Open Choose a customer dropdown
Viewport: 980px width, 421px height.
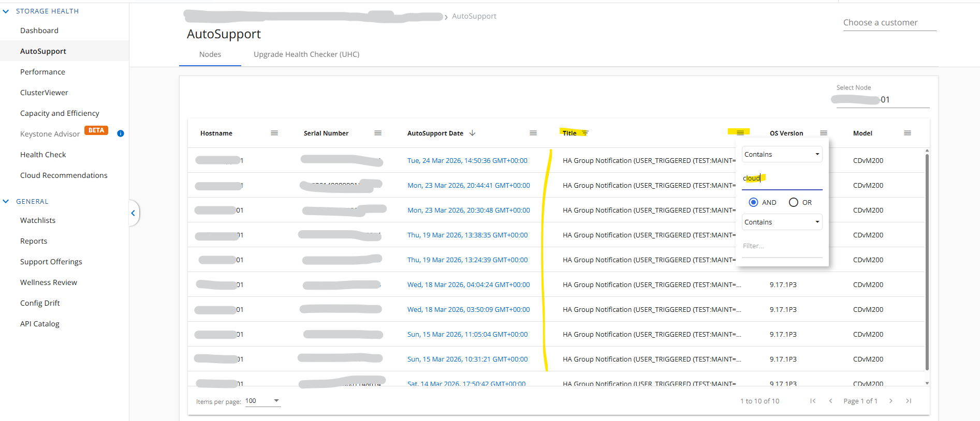click(889, 23)
